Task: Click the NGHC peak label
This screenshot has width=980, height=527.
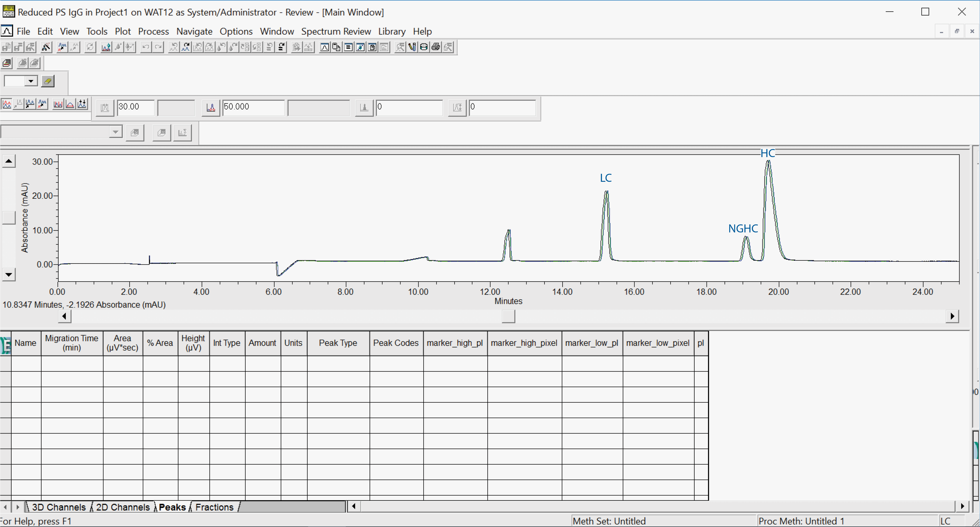Action: pos(743,228)
